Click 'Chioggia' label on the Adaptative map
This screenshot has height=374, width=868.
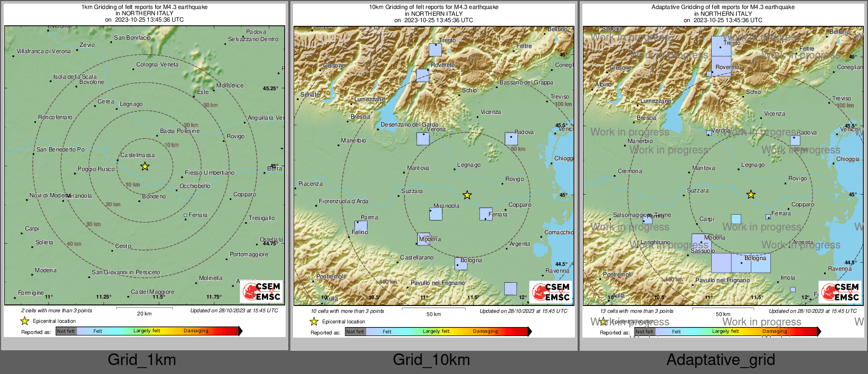848,159
